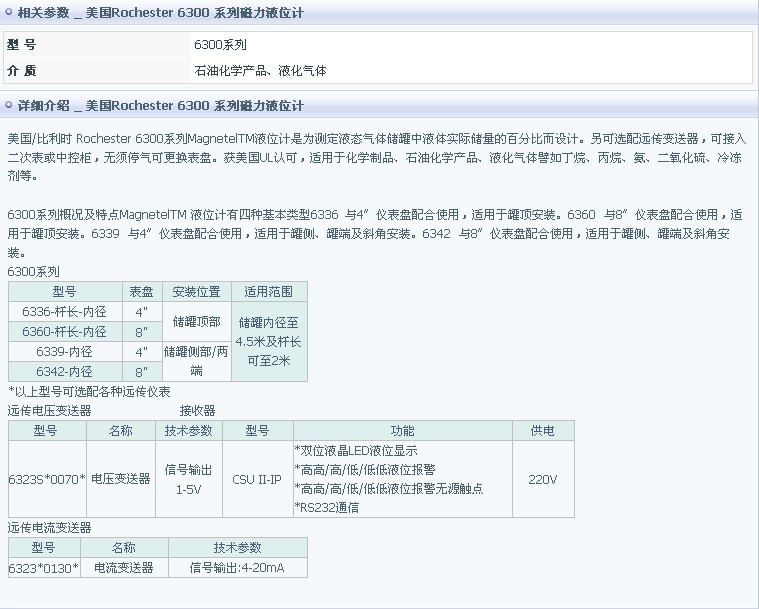Screen dimensions: 759x609
Task: Select the 6300系列 value in parameters table
Action: tap(221, 45)
